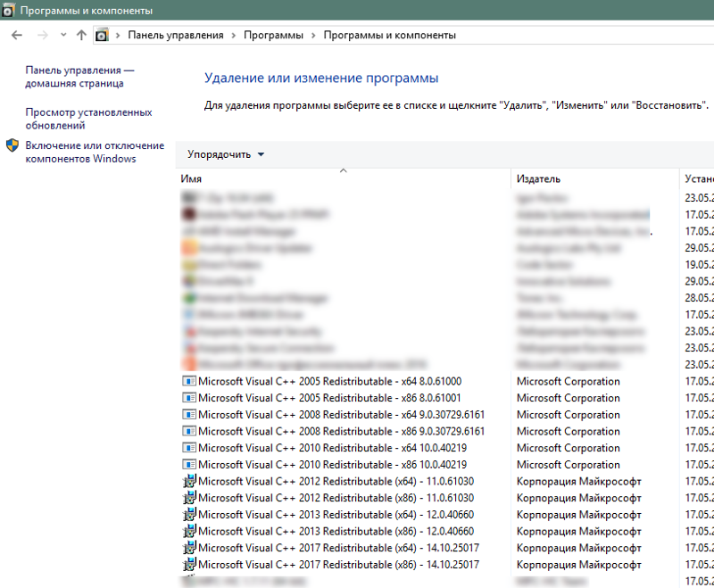Click Программы и компоненты breadcrumb
Viewport: 714px width, 588px height.
coord(389,35)
